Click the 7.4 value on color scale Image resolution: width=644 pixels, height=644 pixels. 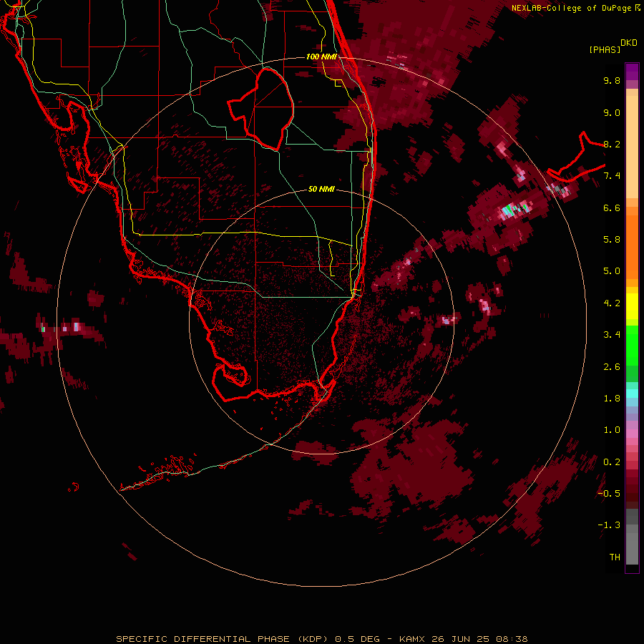pos(612,176)
